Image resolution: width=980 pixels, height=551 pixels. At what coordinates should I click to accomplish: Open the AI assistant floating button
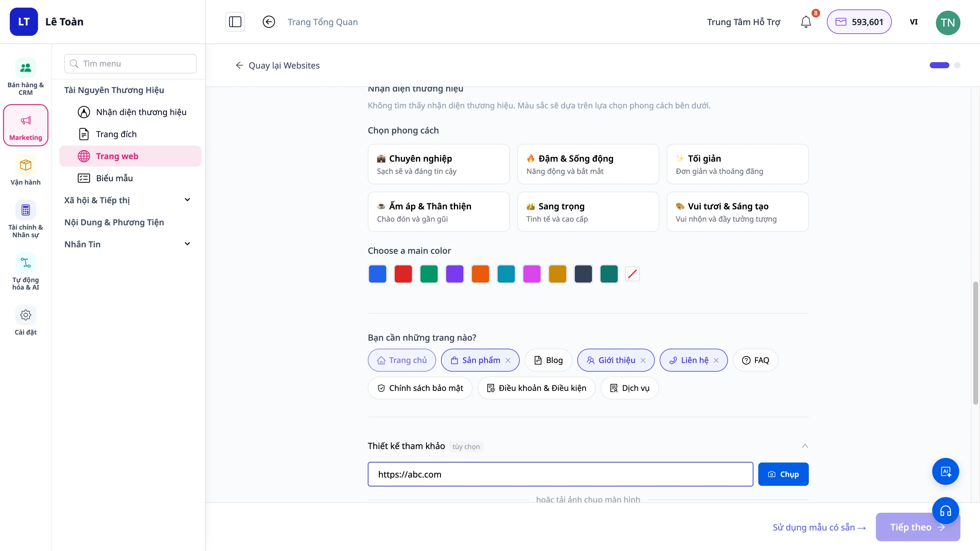[x=945, y=471]
